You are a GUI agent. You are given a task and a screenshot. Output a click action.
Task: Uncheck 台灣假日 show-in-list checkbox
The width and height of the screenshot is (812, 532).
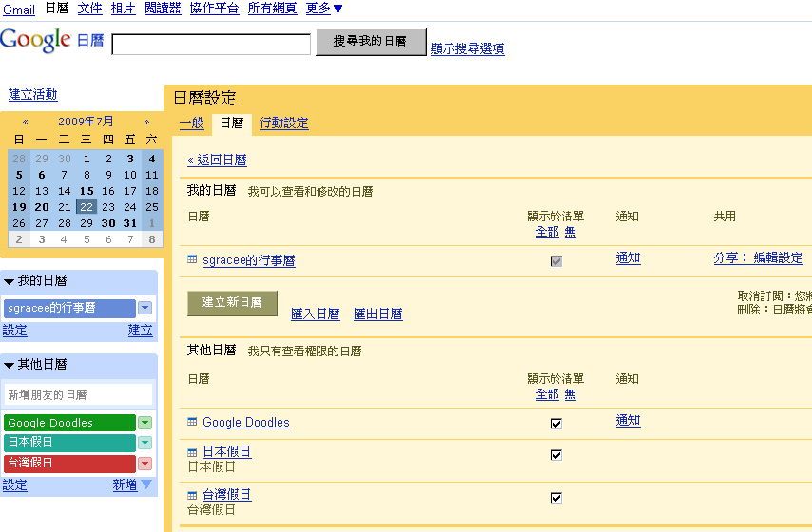[556, 498]
